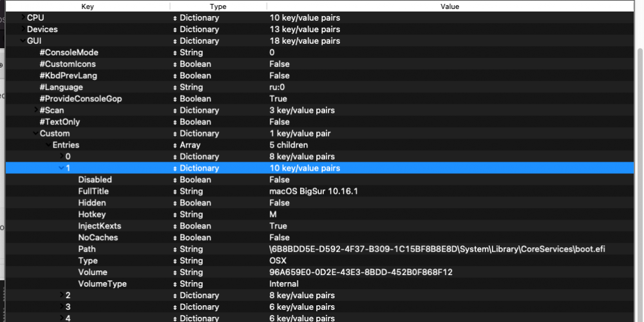This screenshot has width=644, height=322.
Task: Open type stepper for CPU row
Action: pyautogui.click(x=175, y=18)
